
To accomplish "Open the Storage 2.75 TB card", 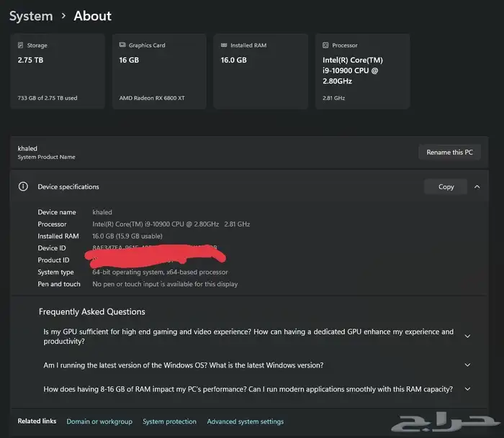I will [58, 71].
